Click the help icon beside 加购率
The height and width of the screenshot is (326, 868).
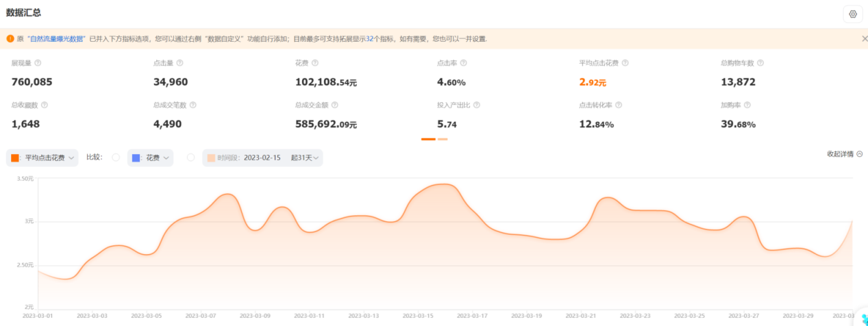click(x=747, y=105)
